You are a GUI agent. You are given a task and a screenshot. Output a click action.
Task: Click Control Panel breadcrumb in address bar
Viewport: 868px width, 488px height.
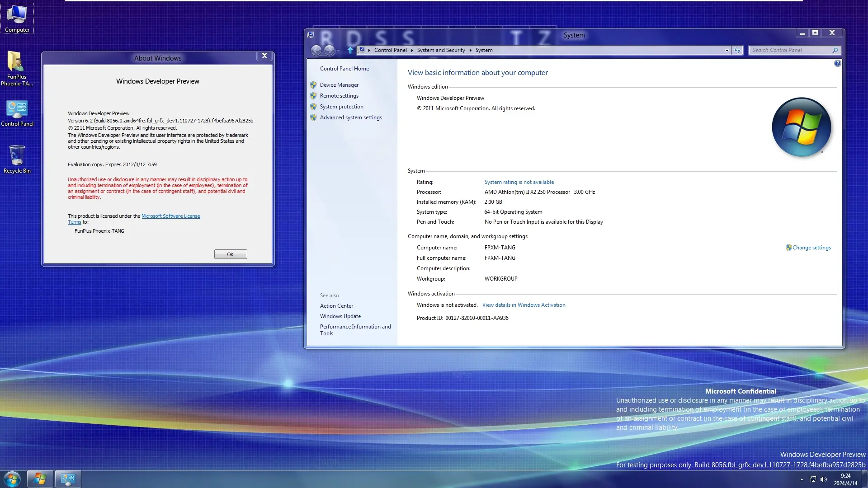[390, 50]
